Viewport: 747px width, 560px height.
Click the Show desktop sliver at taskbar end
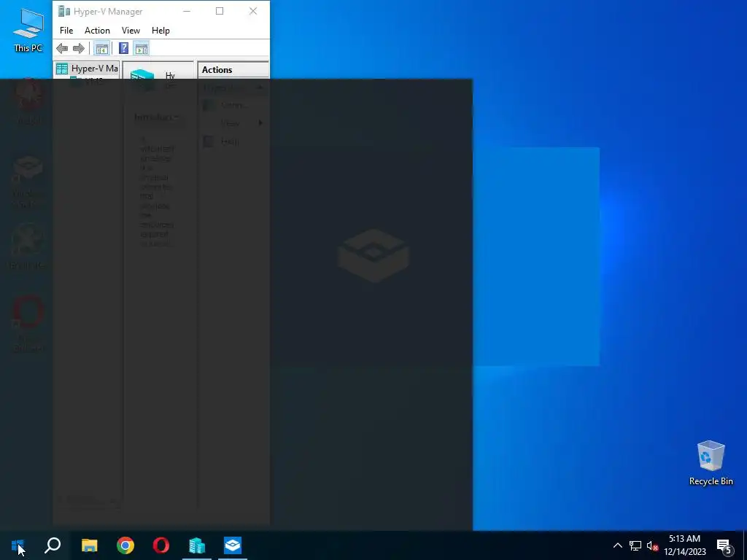click(x=745, y=545)
